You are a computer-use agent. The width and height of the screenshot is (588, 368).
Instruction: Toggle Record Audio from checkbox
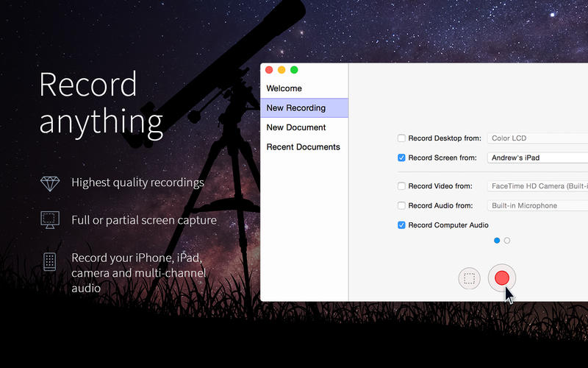pos(401,206)
